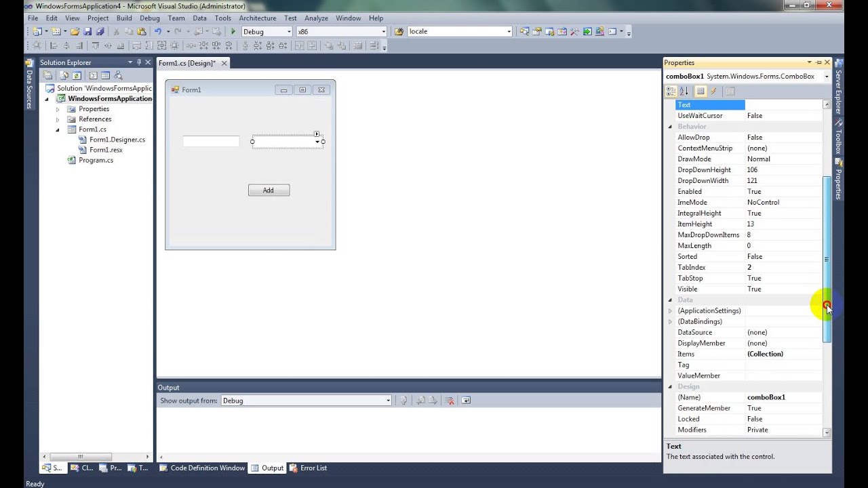Pin the Solution Explorer panel
The image size is (868, 488).
[x=139, y=62]
